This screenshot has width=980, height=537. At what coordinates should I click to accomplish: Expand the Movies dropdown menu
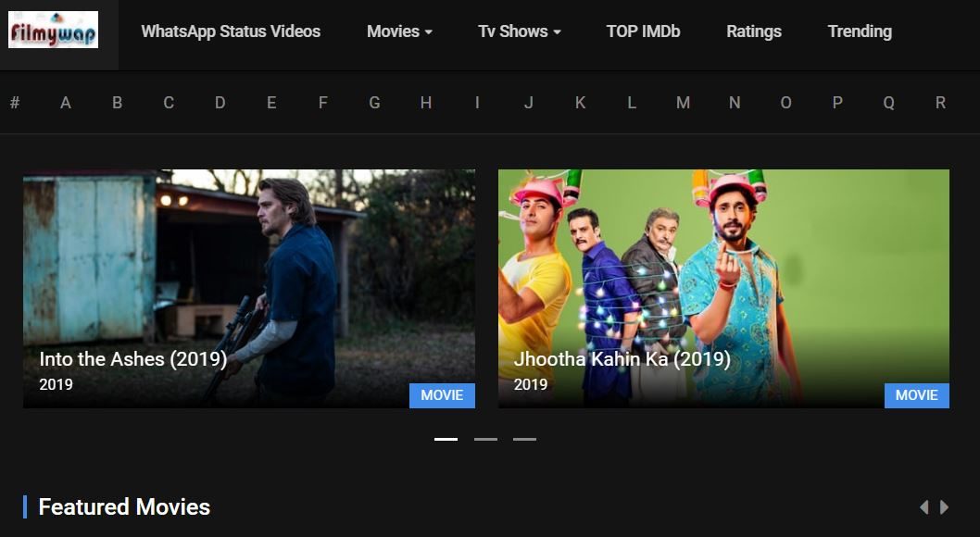(x=399, y=31)
